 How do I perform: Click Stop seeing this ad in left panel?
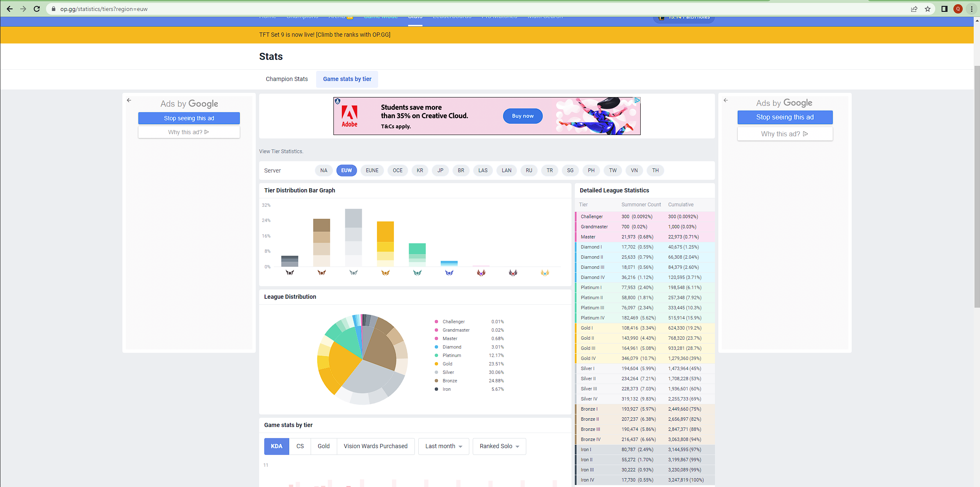tap(189, 118)
